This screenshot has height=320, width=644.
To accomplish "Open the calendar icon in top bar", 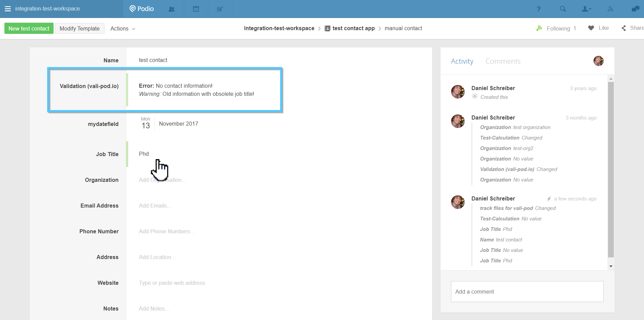I will [196, 9].
